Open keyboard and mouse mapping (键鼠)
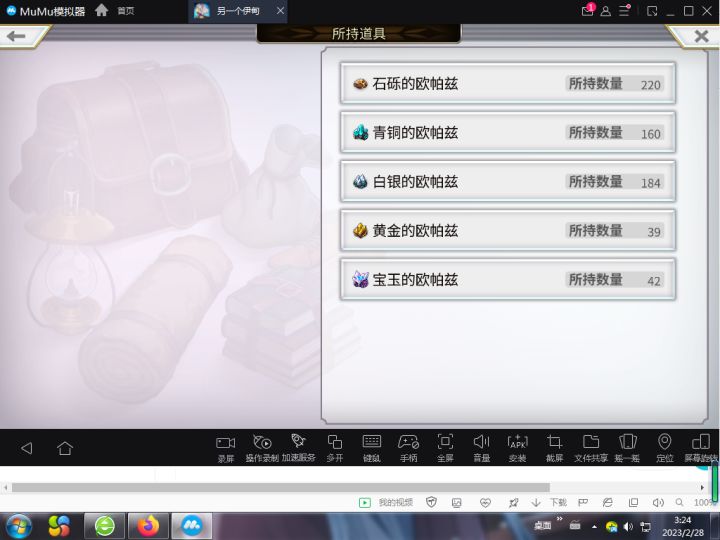The width and height of the screenshot is (720, 540). [x=371, y=448]
